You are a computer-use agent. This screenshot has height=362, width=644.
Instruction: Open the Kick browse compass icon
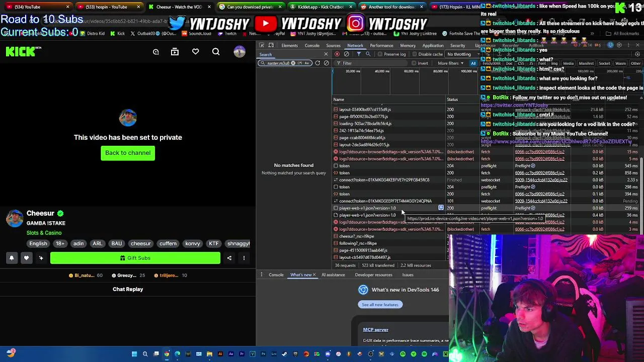[x=156, y=52]
